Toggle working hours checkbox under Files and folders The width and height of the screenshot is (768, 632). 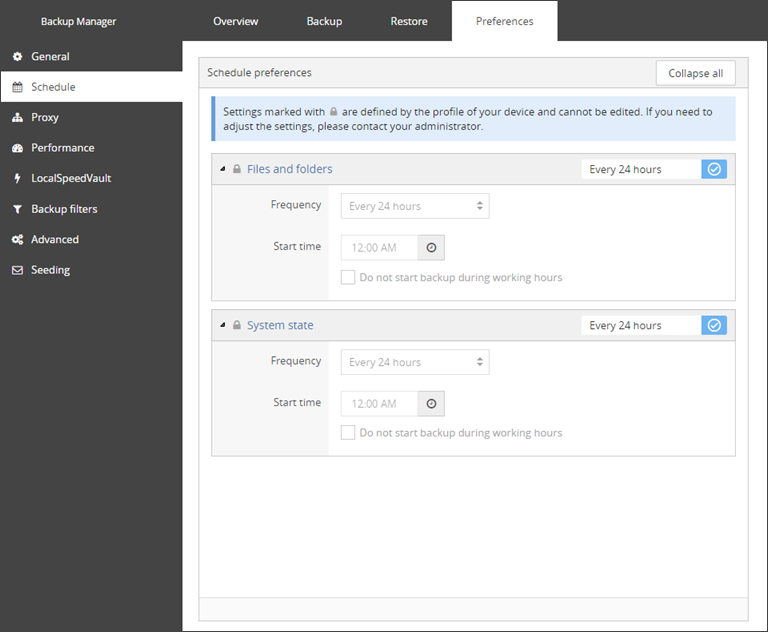pos(348,277)
